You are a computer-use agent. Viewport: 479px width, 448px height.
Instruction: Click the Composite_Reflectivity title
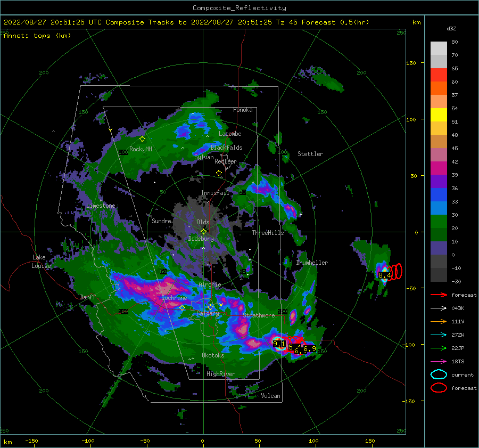tap(239, 8)
